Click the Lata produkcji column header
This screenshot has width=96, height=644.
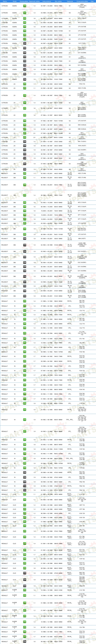coord(47,1)
